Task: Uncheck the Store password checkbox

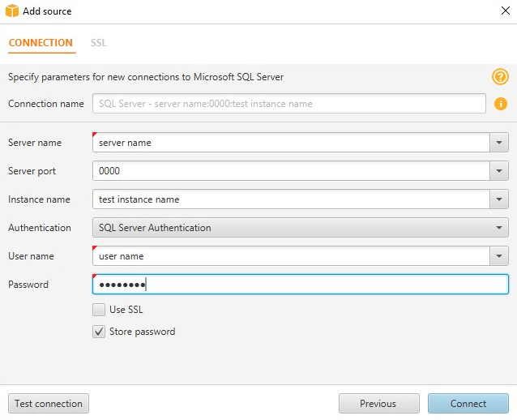Action: [x=99, y=332]
